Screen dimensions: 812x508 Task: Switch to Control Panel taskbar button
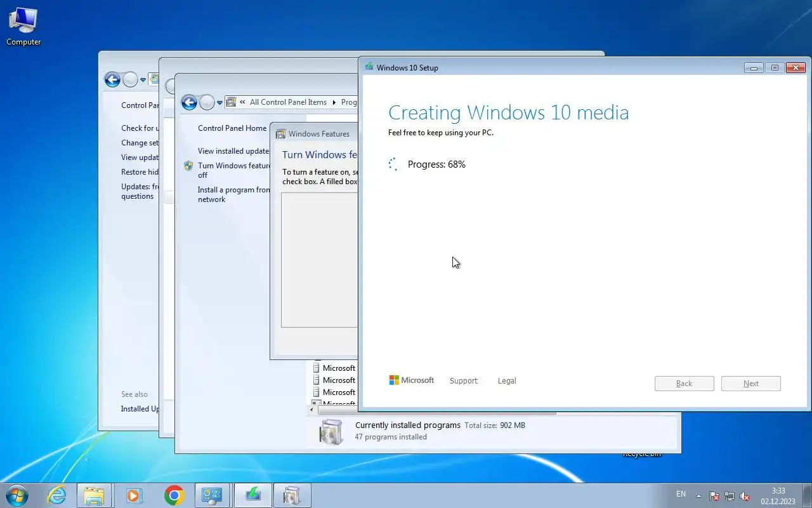point(213,495)
